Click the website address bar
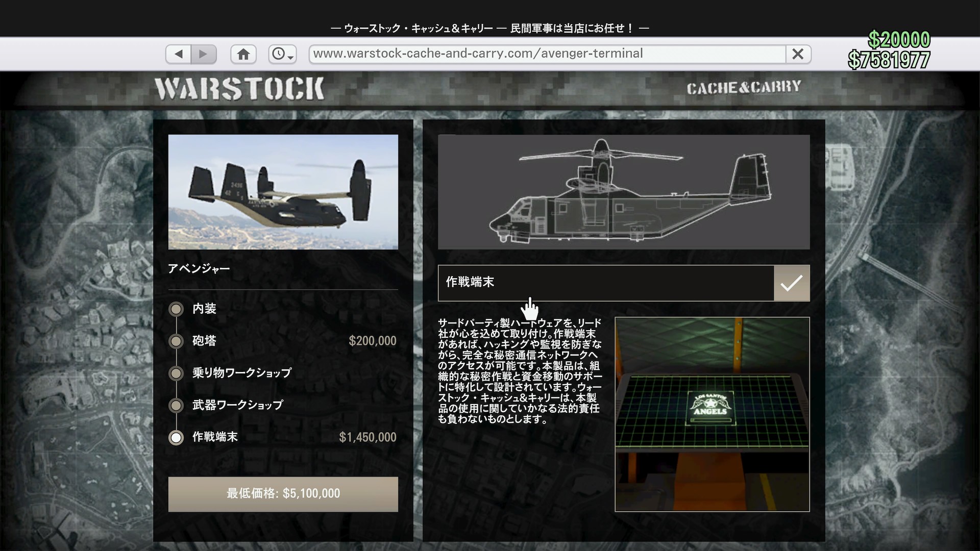 point(546,54)
